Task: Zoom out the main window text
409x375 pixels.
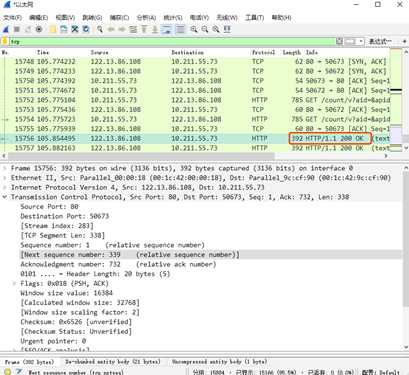Action: coord(205,30)
